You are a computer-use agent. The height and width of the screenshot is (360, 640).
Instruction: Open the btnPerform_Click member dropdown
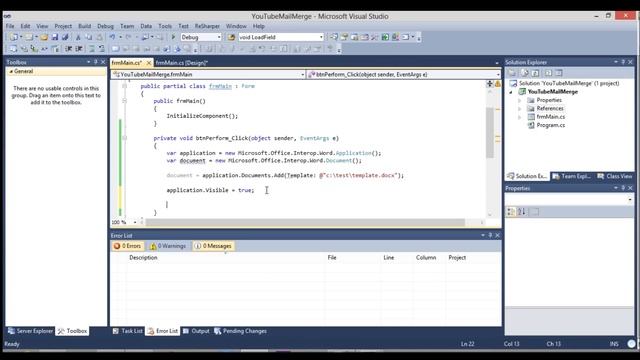pos(498,75)
